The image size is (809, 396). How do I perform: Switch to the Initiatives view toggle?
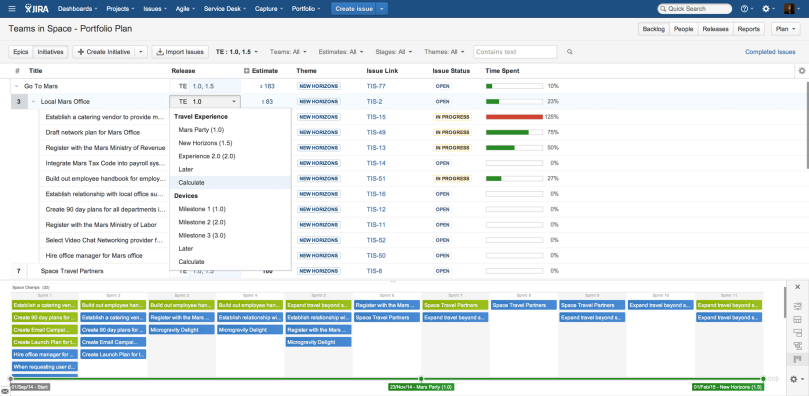[51, 52]
